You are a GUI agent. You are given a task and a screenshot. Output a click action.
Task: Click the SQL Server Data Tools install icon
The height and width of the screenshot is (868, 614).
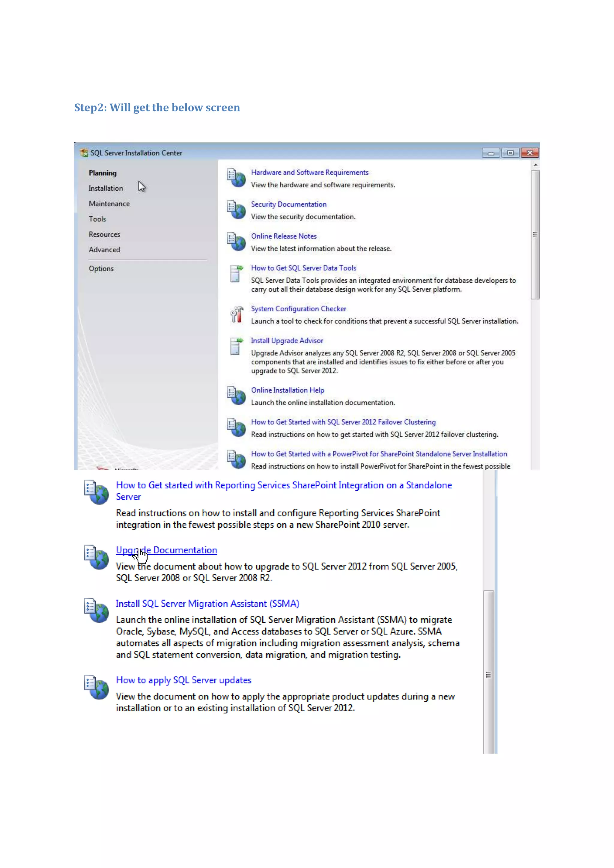pyautogui.click(x=236, y=273)
